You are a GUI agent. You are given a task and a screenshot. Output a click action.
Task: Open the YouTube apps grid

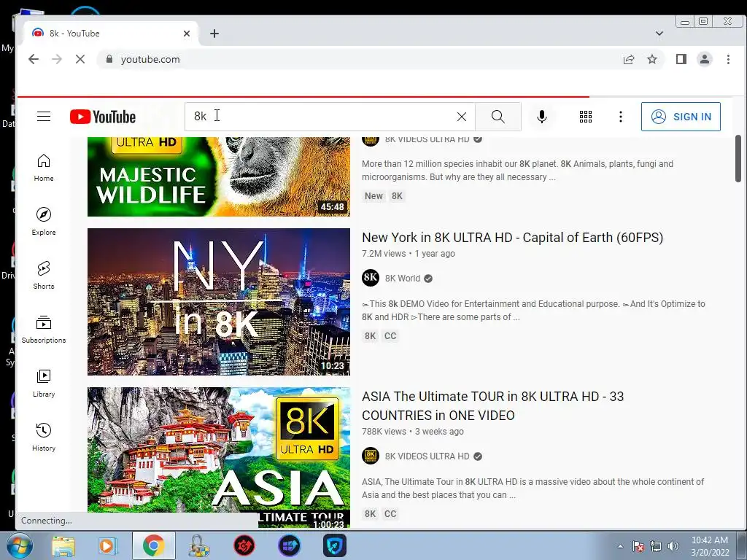586,117
